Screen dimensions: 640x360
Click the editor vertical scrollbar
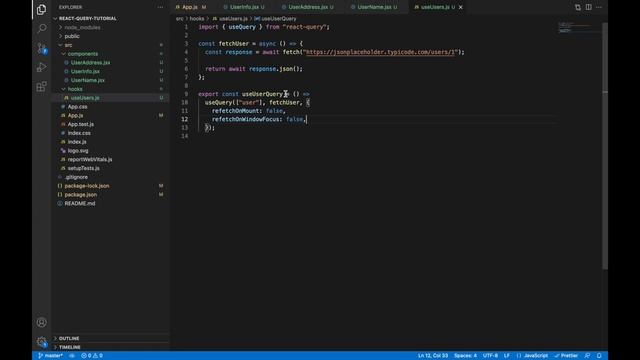tap(605, 146)
